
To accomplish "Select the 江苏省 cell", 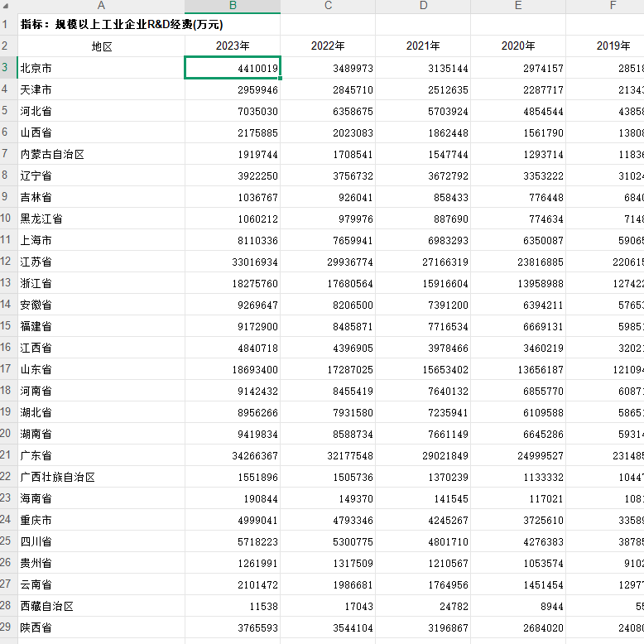I will pos(102,262).
